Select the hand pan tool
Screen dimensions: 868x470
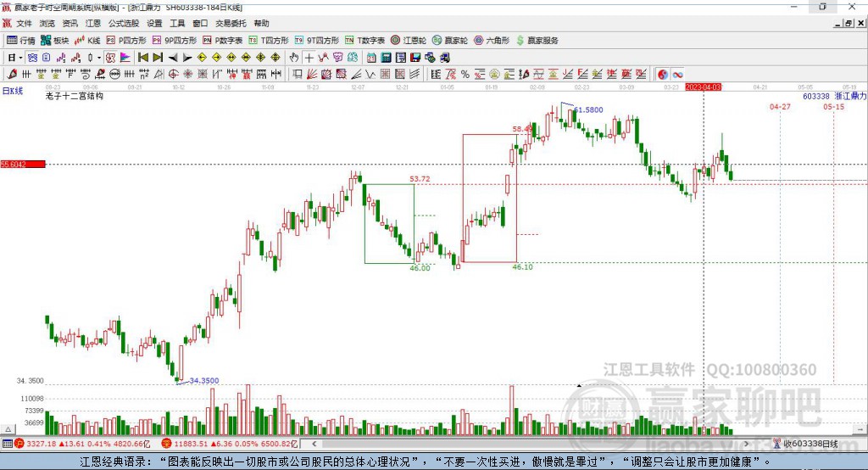coord(294,58)
